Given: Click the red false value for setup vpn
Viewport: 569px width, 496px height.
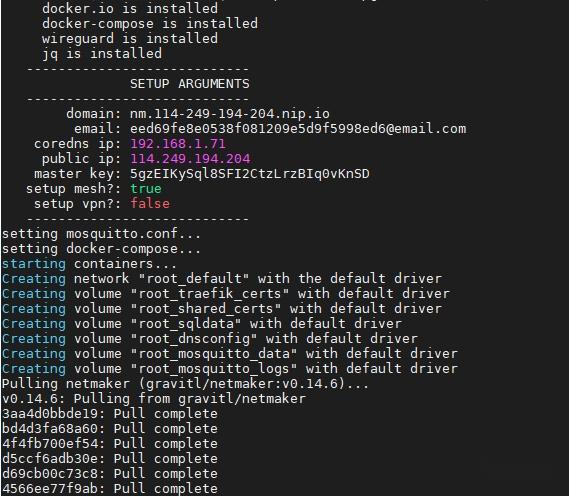Looking at the screenshot, I should (150, 204).
